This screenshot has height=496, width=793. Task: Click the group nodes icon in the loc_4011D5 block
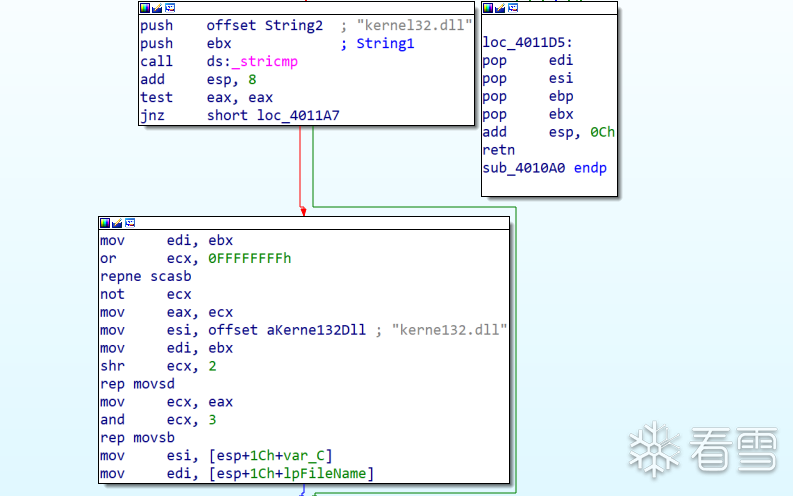(x=513, y=8)
